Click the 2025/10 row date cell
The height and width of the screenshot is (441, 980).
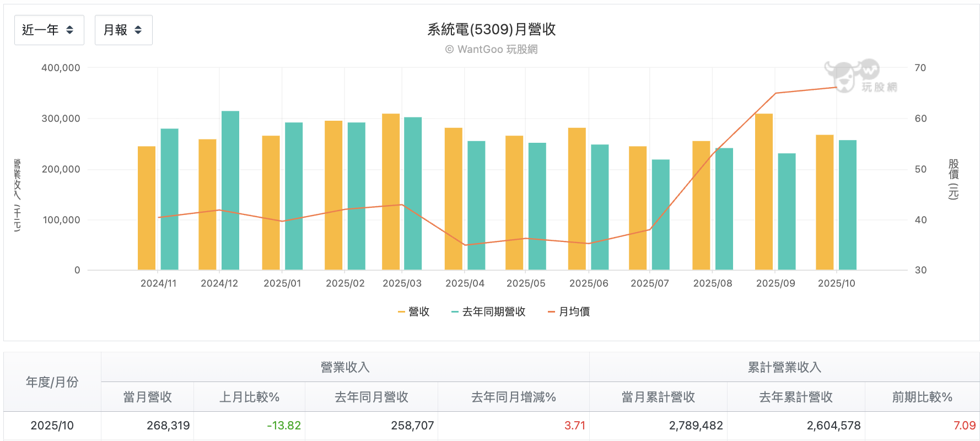[x=52, y=426]
